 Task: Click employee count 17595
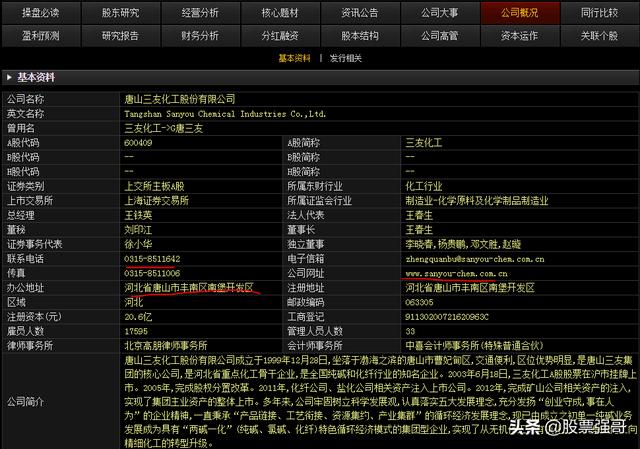pos(136,331)
